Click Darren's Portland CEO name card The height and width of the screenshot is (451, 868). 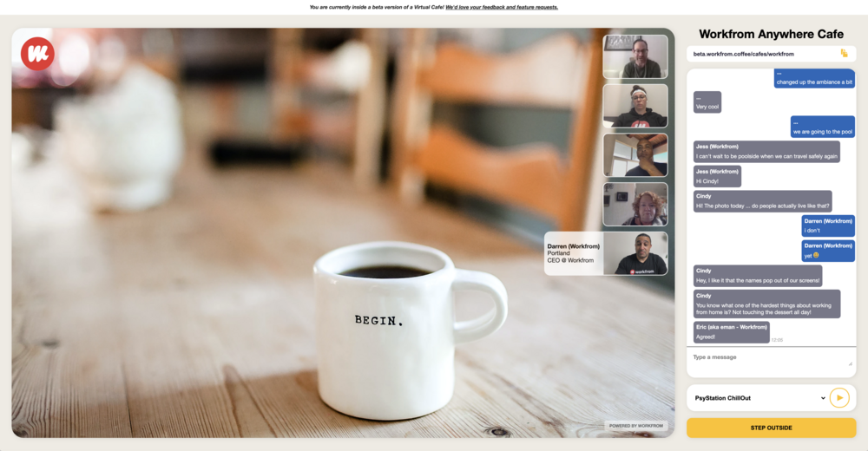coord(574,253)
